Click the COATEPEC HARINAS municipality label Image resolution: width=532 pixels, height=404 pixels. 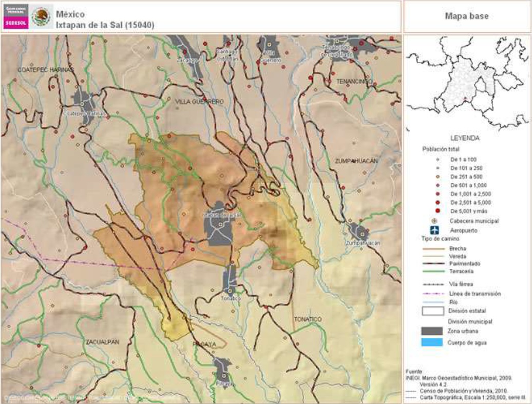tap(46, 69)
